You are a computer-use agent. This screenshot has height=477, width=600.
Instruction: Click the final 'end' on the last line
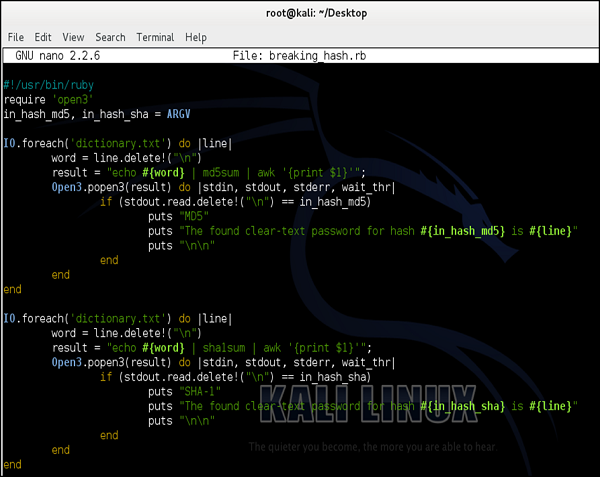pos(13,464)
